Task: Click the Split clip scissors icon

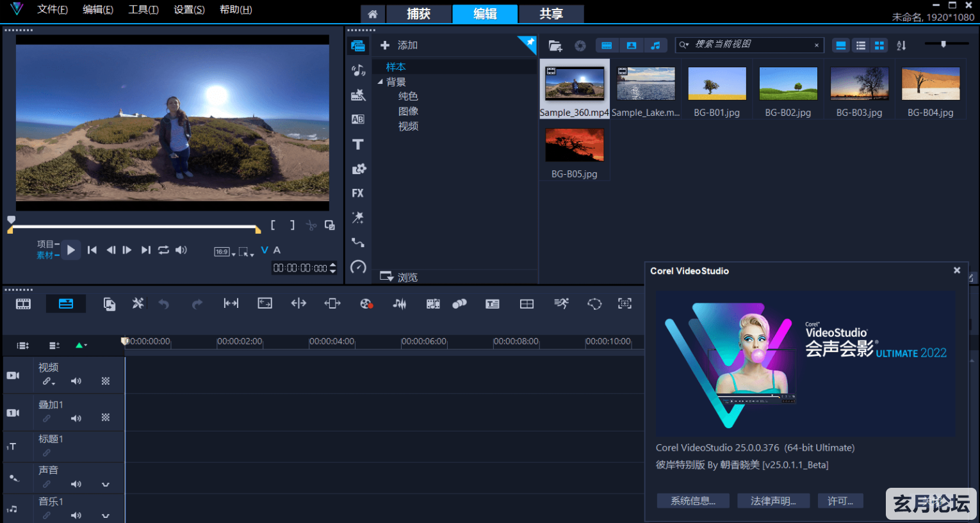Action: tap(311, 225)
